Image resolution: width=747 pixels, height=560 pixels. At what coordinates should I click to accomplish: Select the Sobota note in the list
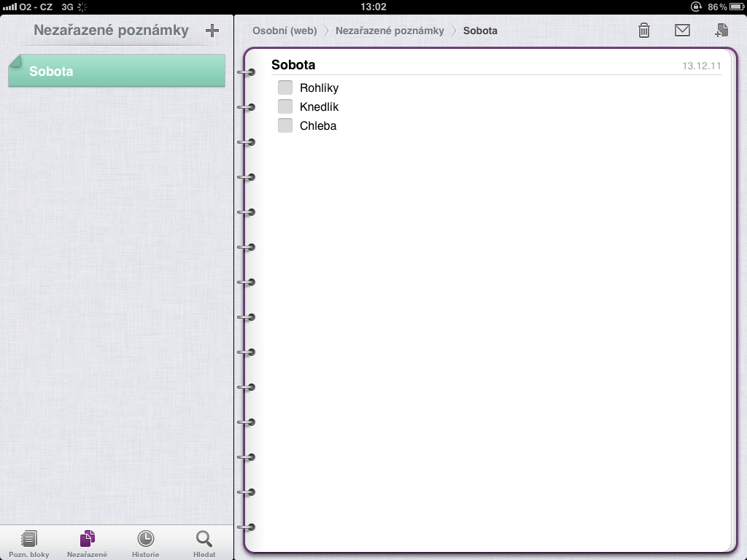[x=117, y=71]
